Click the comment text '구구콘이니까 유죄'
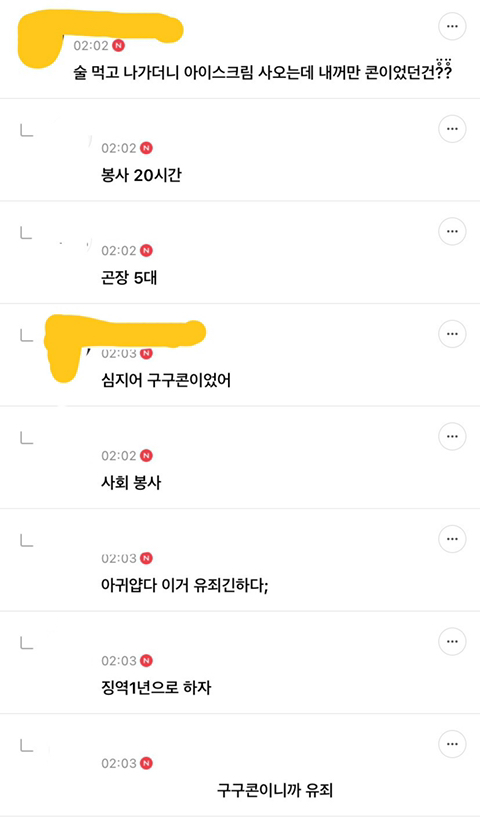This screenshot has width=480, height=818. click(x=275, y=790)
